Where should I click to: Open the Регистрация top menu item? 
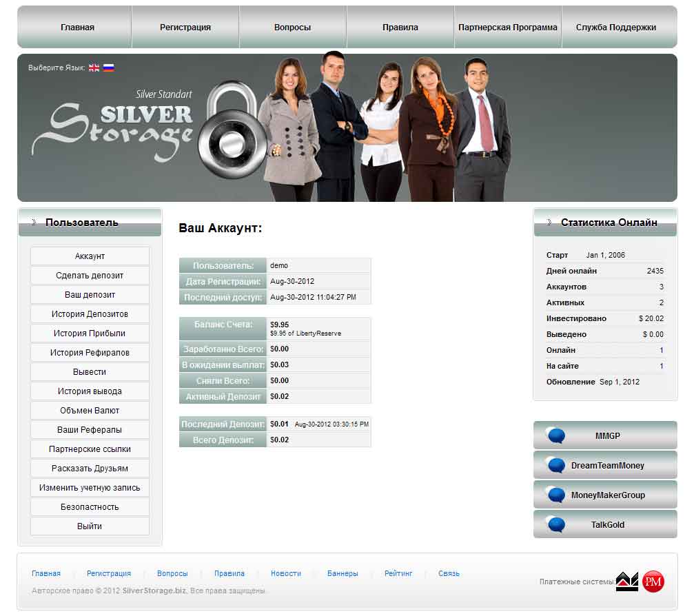185,27
